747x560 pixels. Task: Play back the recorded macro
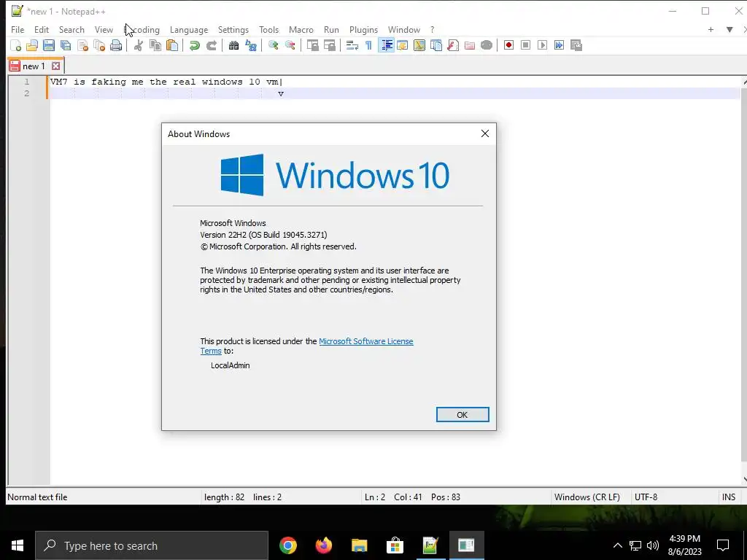[542, 45]
